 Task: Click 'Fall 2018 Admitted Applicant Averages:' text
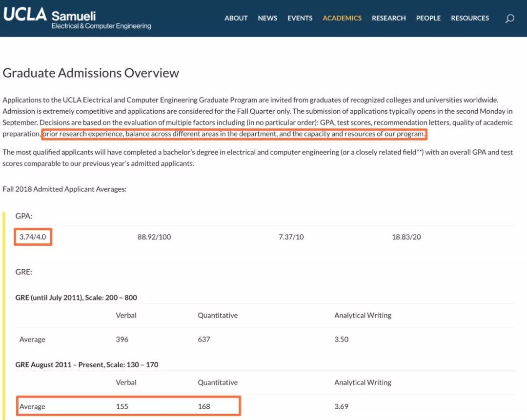pyautogui.click(x=64, y=189)
